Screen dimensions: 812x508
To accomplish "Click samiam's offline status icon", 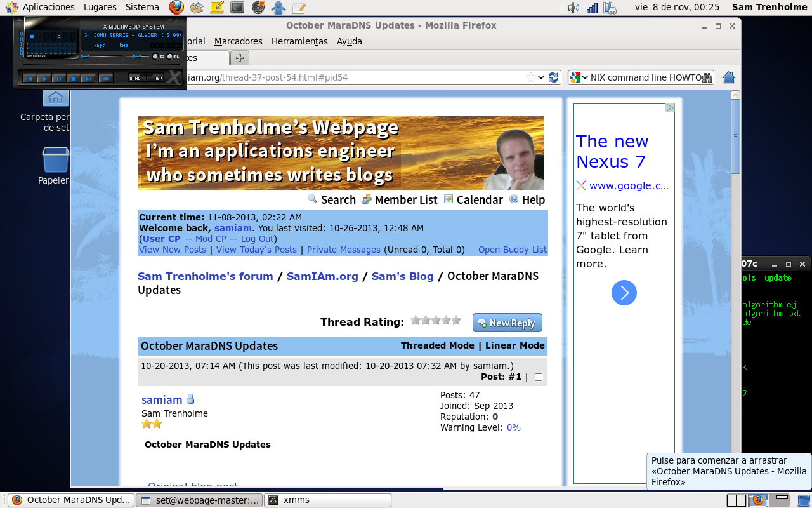I will click(190, 399).
